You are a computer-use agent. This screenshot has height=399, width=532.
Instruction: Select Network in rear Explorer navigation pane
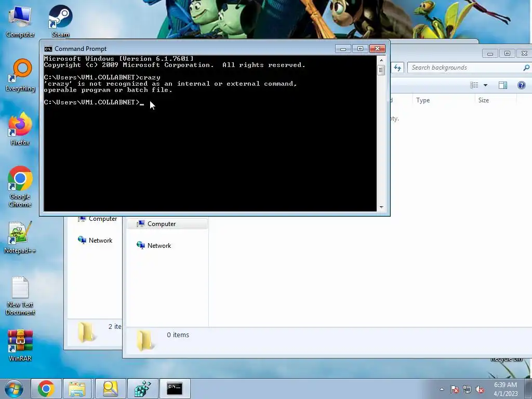[x=95, y=240]
